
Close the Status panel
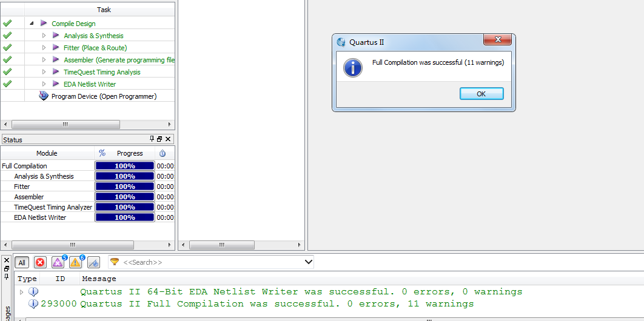tap(167, 139)
